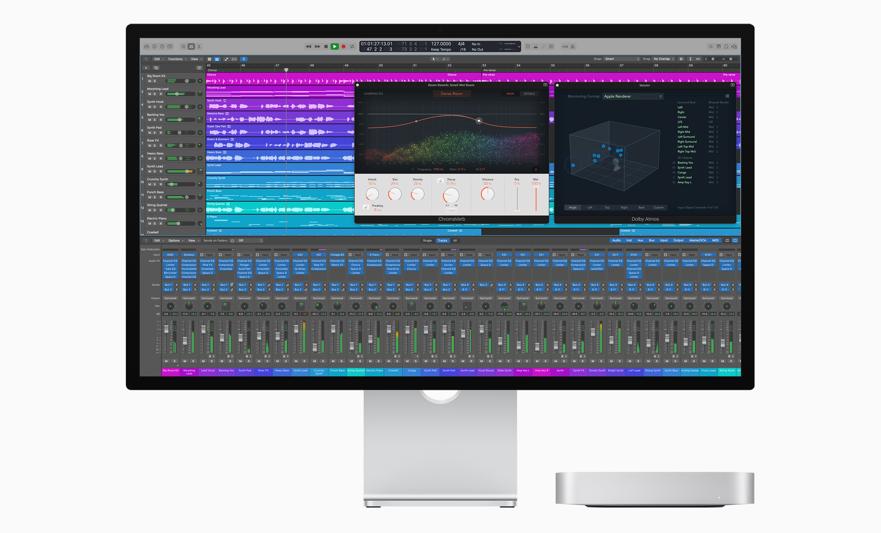Screen dimensions: 881x533
Task: Mute the Big Boom Kit track
Action: tap(149, 81)
